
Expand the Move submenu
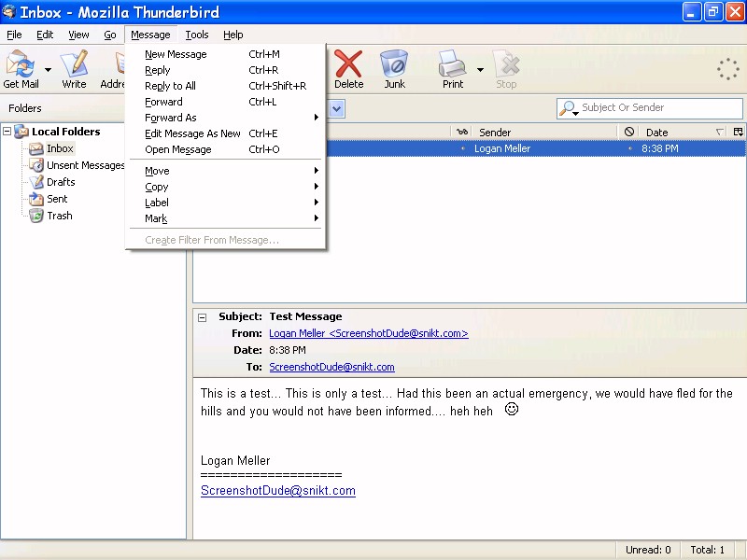tap(226, 171)
